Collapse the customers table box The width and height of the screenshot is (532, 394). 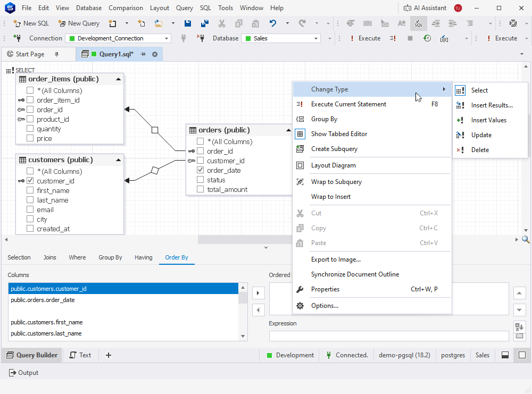[x=119, y=160]
